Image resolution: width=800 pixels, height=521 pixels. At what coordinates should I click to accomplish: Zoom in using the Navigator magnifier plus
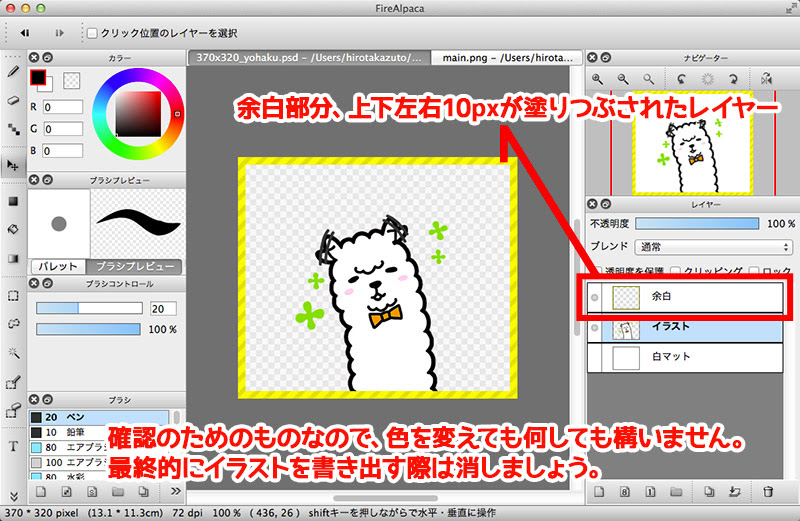(597, 79)
